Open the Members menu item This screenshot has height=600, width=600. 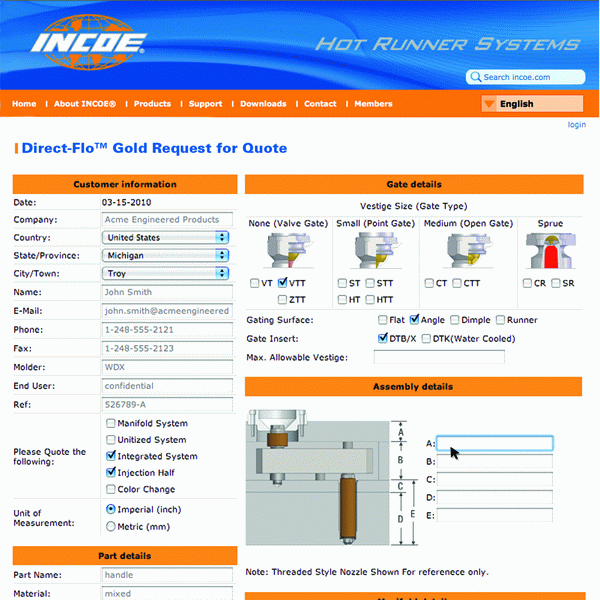(373, 104)
